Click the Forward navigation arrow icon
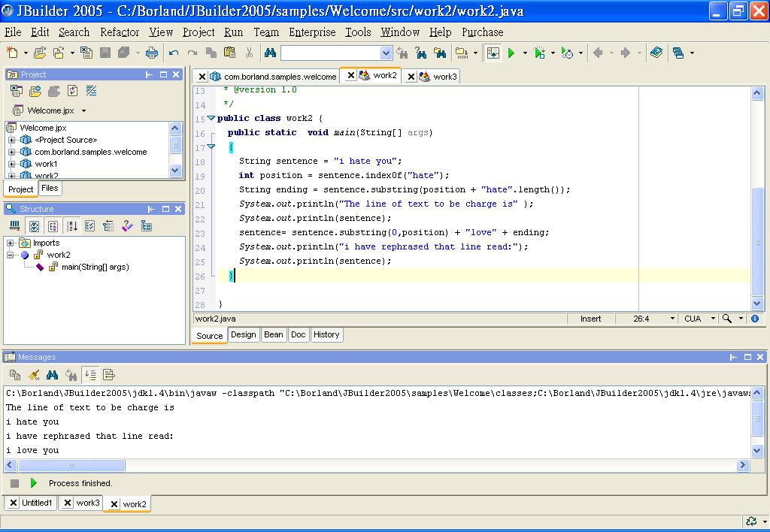Viewport: 770px width, 532px height. (x=625, y=53)
